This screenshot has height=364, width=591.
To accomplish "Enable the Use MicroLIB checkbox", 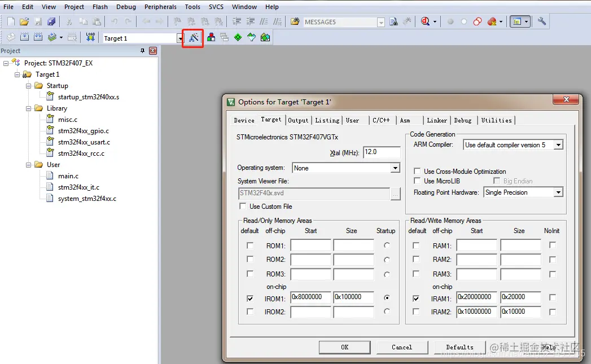I will tap(417, 181).
